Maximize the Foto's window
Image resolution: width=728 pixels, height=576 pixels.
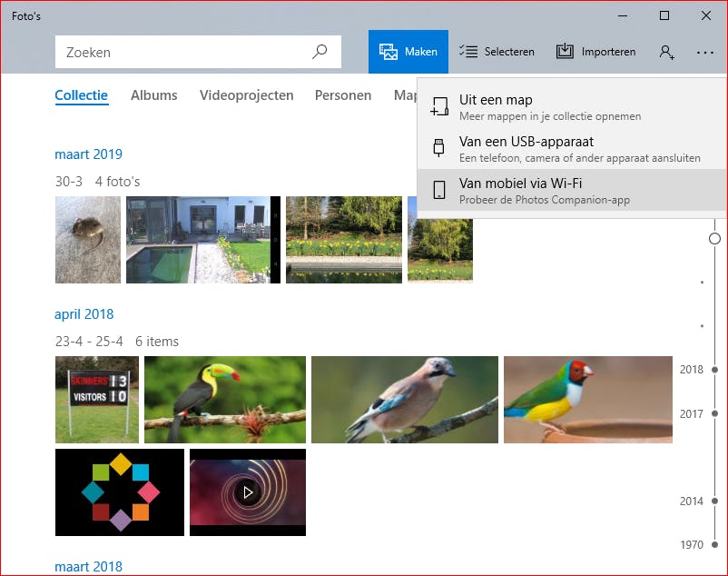[664, 15]
